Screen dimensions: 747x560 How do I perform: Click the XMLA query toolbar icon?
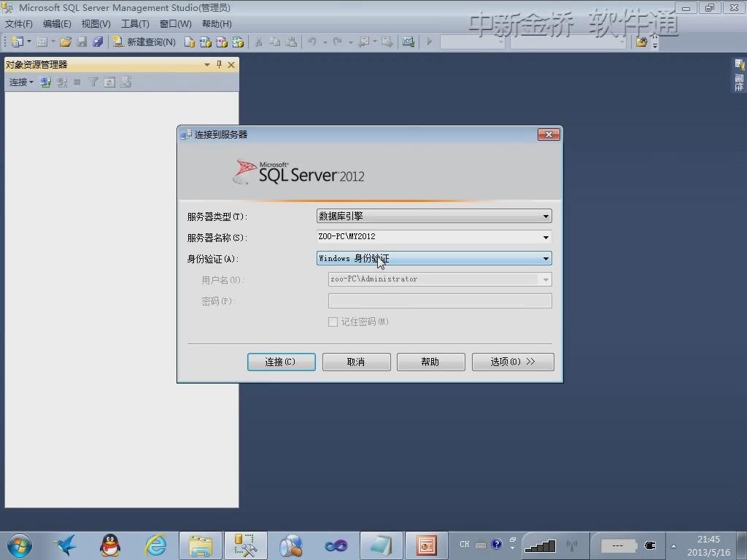pyautogui.click(x=238, y=42)
